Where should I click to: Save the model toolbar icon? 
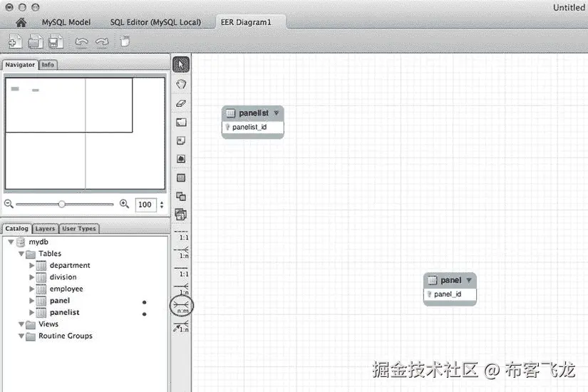pos(56,41)
